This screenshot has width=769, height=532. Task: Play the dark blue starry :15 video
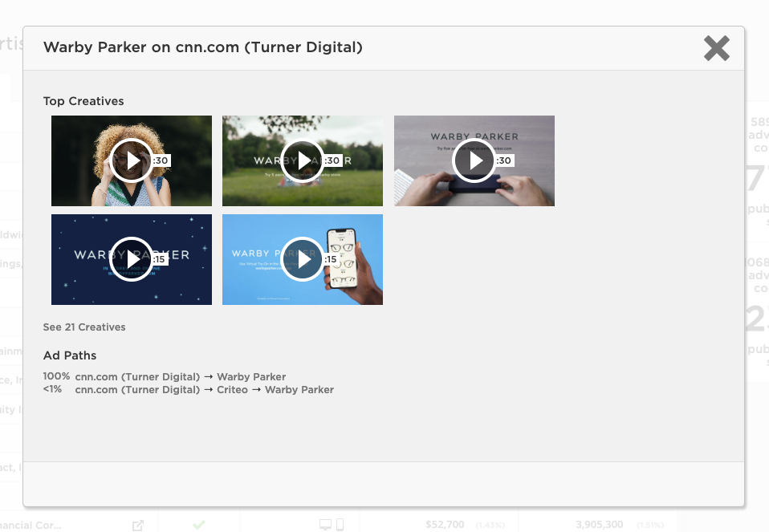(132, 259)
